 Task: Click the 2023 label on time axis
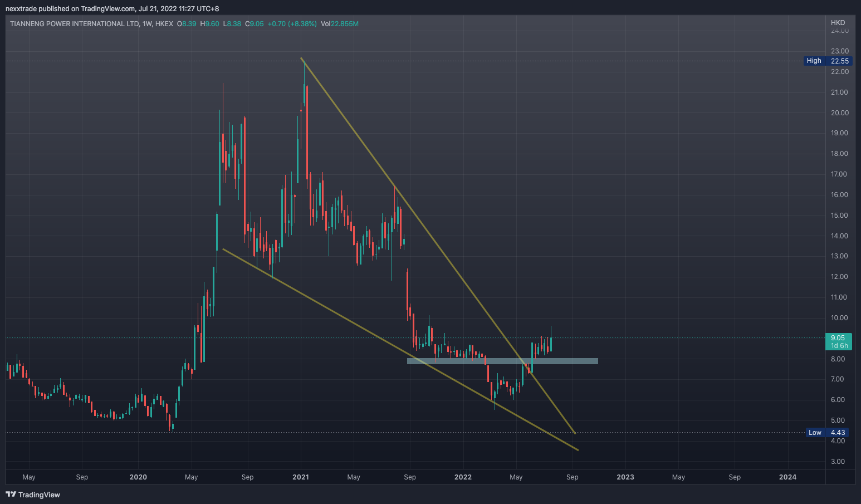pos(625,477)
